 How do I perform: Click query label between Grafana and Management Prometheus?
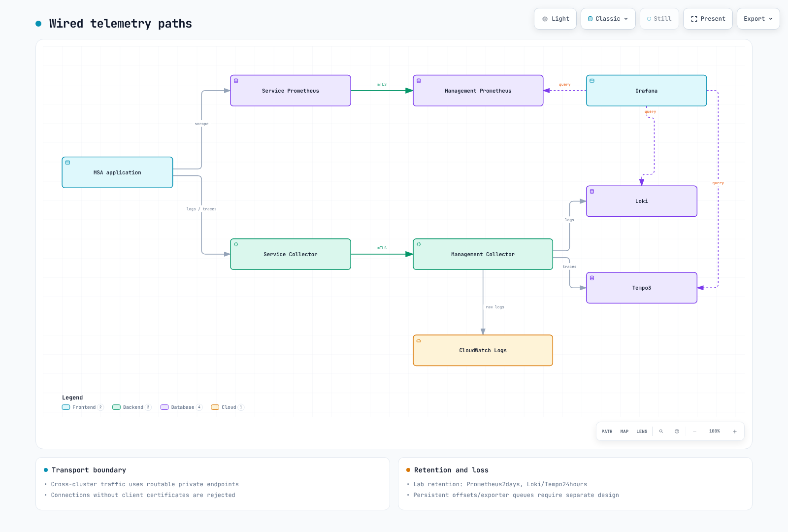(x=565, y=85)
